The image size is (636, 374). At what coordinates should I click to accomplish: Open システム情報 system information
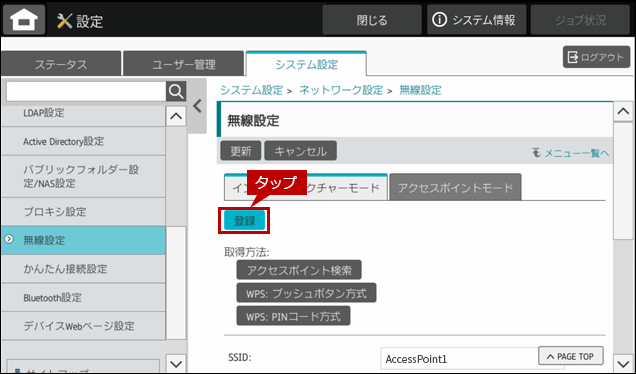click(x=477, y=20)
